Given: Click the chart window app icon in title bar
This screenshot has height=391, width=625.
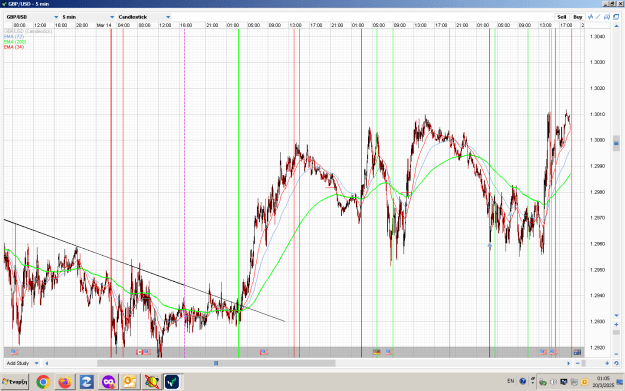Looking at the screenshot, I should [4, 4].
